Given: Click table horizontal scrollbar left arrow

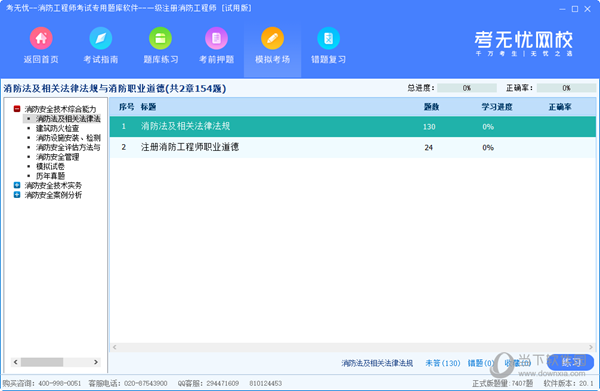Looking at the screenshot, I should tap(114, 347).
